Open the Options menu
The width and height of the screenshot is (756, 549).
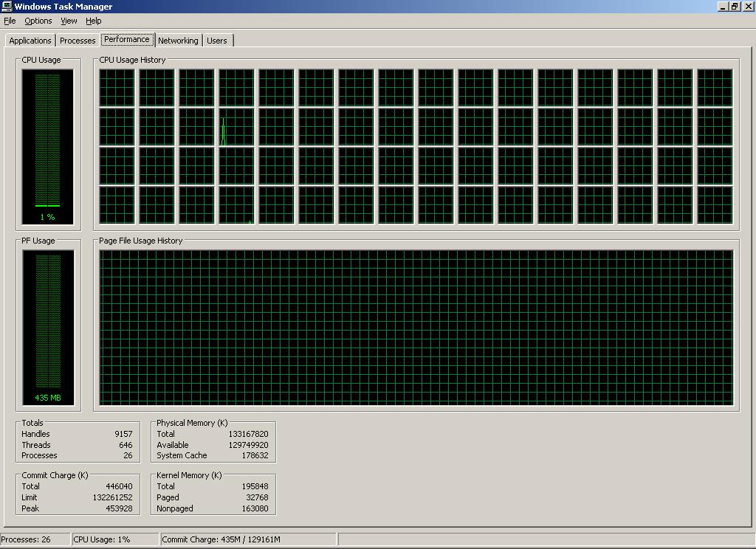pos(38,21)
